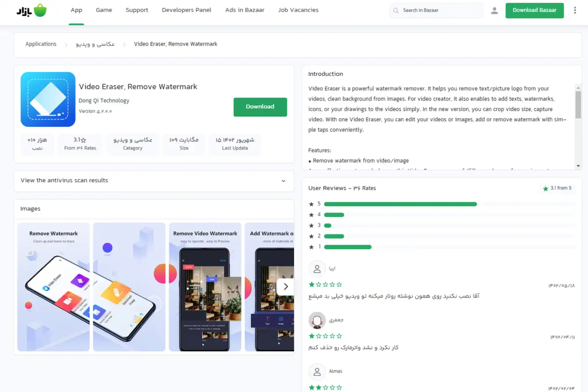The image size is (588, 392).
Task: Click the reviewer name Almas
Action: point(336,371)
